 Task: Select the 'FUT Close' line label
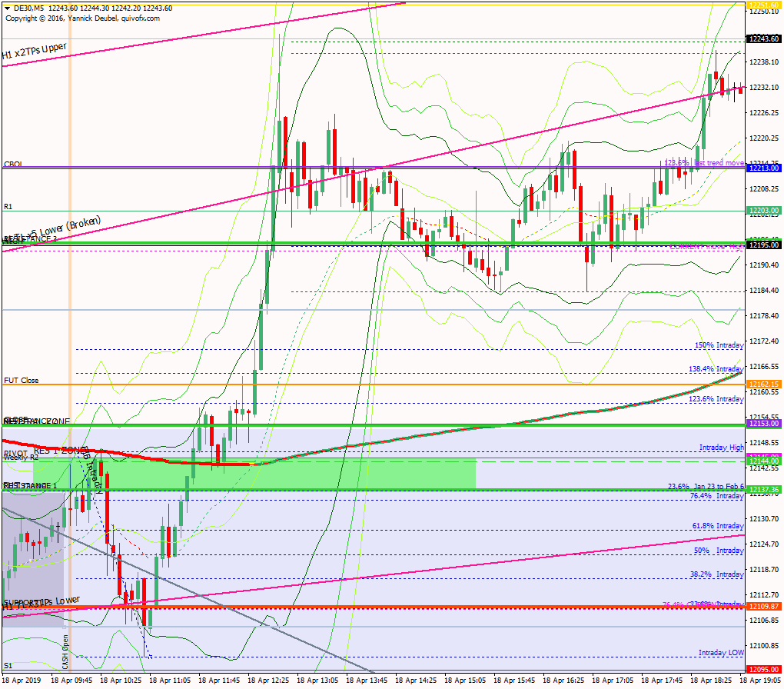click(x=21, y=380)
